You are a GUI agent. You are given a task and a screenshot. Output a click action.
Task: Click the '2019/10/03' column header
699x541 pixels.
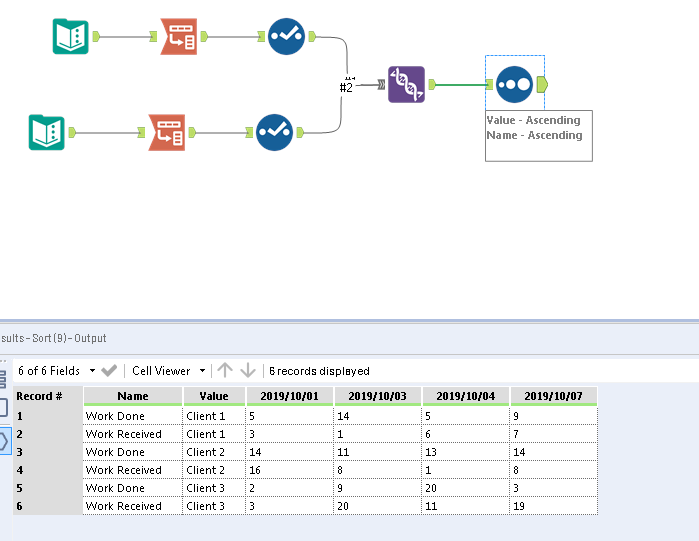[x=377, y=396]
